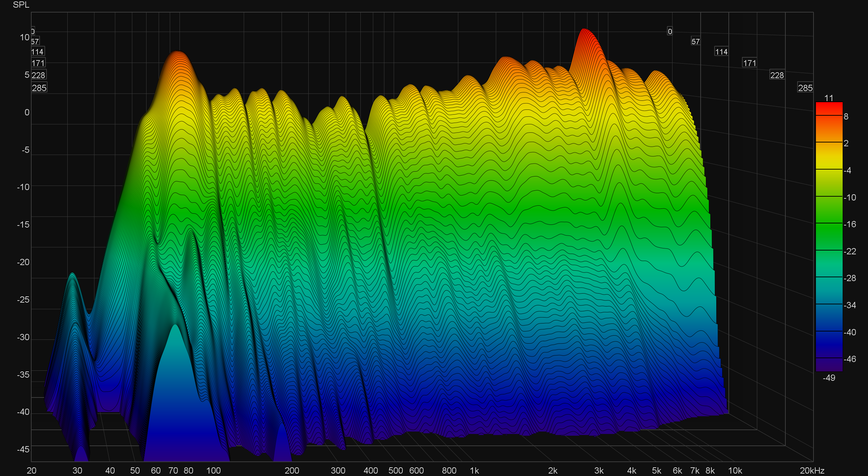Click the 100 Hz frequency axis label
This screenshot has width=868, height=476.
click(x=213, y=470)
